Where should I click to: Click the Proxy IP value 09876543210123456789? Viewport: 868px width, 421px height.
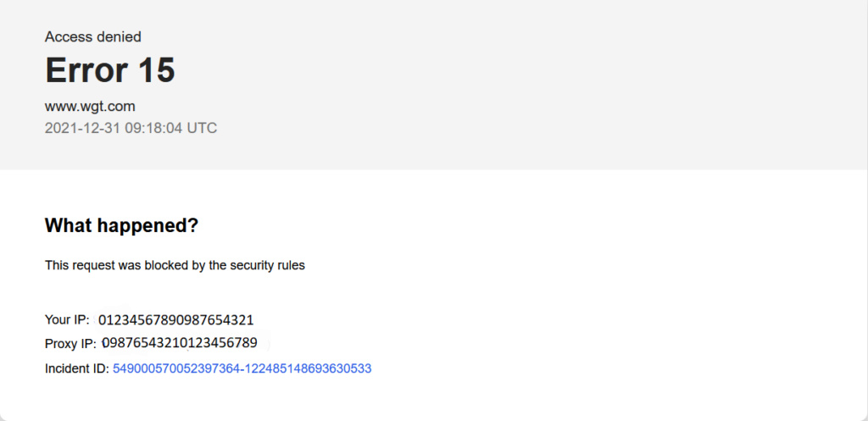point(180,343)
